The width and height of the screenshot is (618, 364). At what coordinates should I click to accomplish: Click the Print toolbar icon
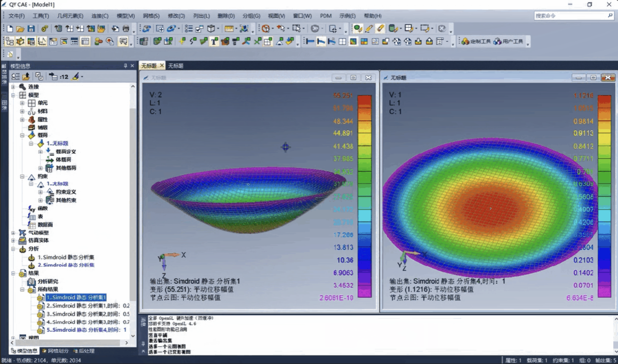click(126, 29)
